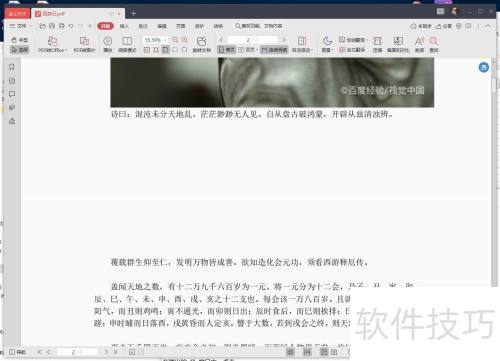
Task: Open the file menu dropdown
Action: click(x=21, y=26)
